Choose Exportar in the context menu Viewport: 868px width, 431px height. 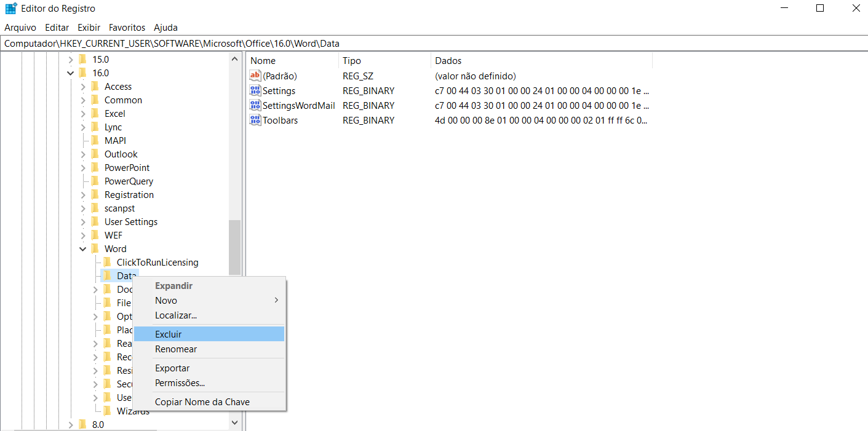pyautogui.click(x=209, y=368)
